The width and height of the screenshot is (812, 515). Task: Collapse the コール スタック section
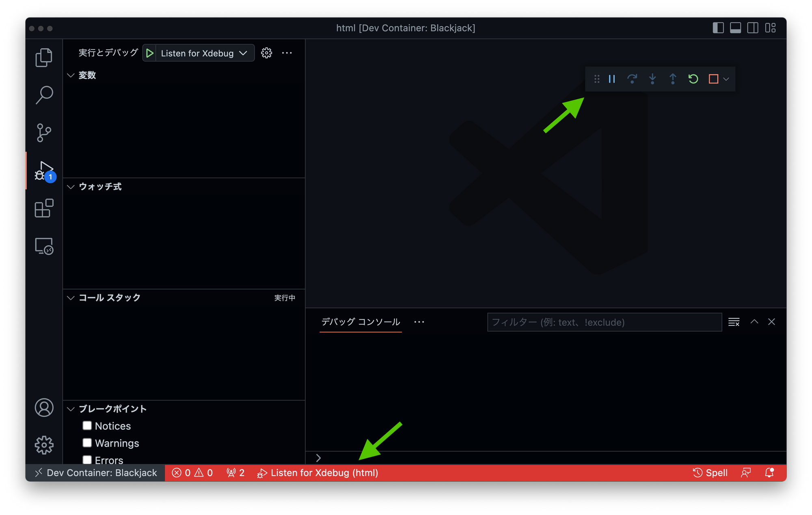pyautogui.click(x=70, y=297)
